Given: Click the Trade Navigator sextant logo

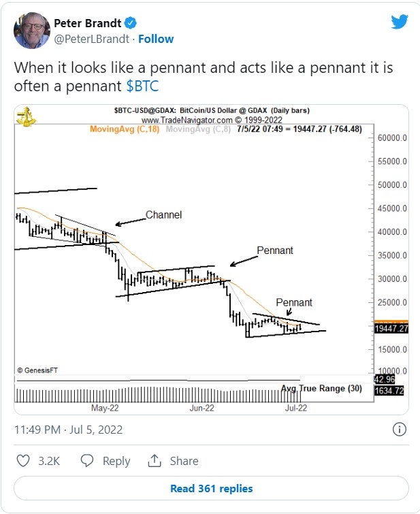Looking at the screenshot, I should click(27, 116).
